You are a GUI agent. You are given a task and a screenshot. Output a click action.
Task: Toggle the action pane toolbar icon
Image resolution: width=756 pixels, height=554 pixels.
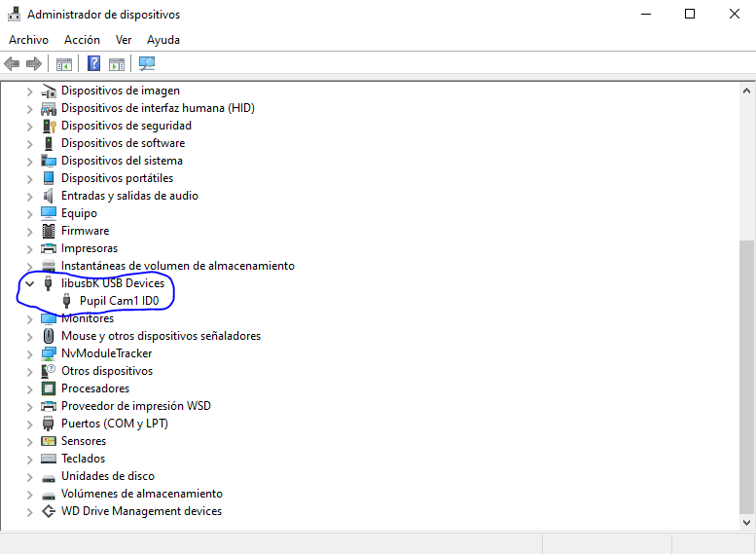(x=117, y=63)
